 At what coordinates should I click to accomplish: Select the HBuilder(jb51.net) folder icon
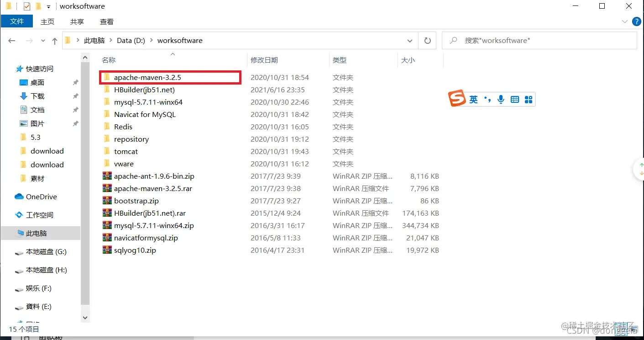(x=107, y=90)
